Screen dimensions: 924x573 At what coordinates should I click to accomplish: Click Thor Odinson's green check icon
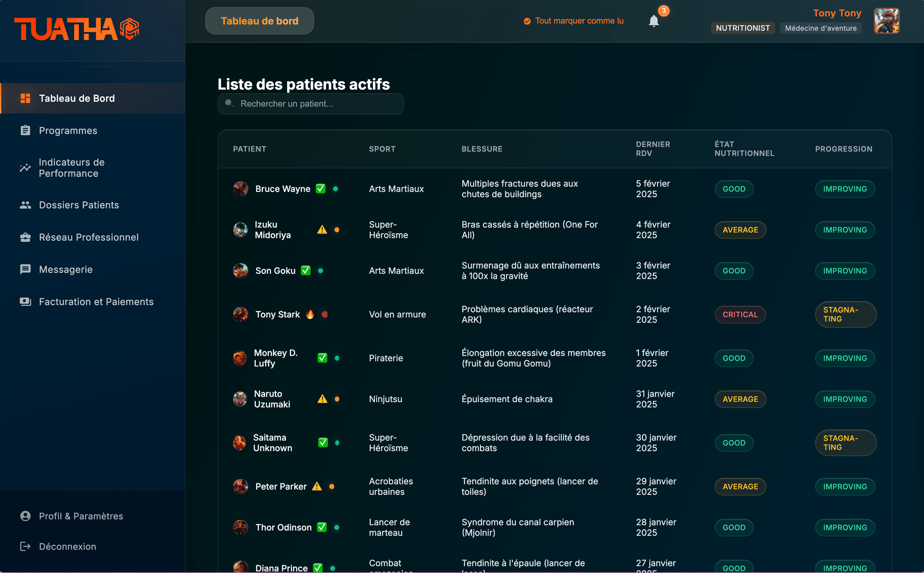tap(322, 527)
